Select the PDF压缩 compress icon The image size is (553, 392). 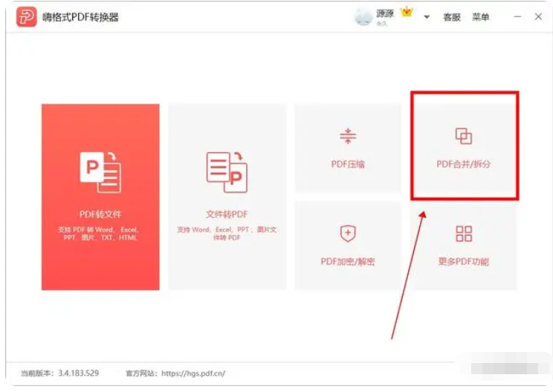(x=348, y=136)
